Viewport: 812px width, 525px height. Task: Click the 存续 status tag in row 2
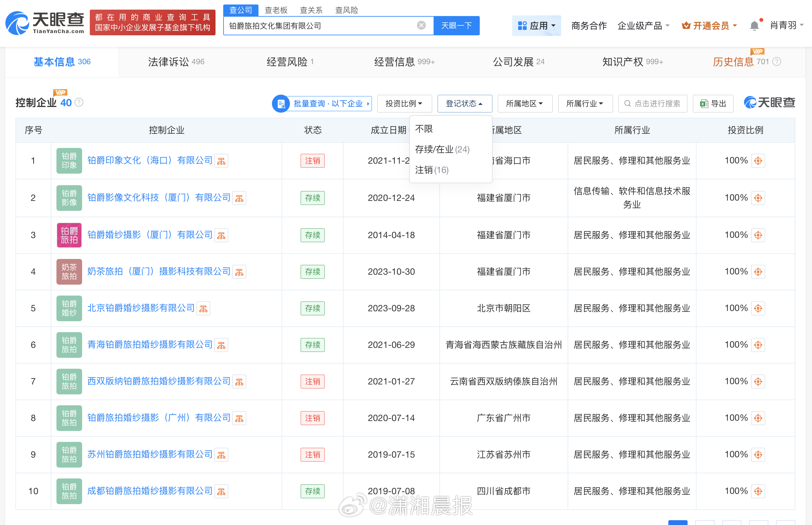pyautogui.click(x=312, y=198)
